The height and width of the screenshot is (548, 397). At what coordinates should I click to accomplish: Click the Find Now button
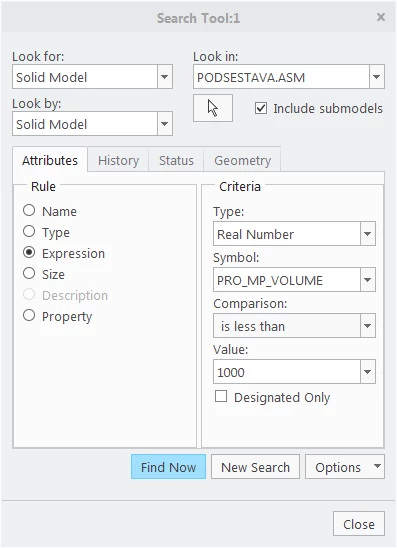pyautogui.click(x=168, y=467)
